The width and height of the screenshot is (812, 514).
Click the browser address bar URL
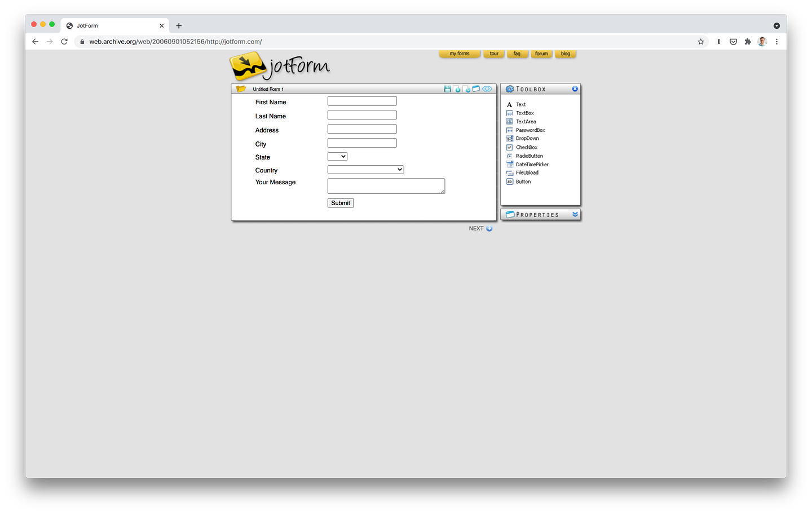tap(175, 42)
